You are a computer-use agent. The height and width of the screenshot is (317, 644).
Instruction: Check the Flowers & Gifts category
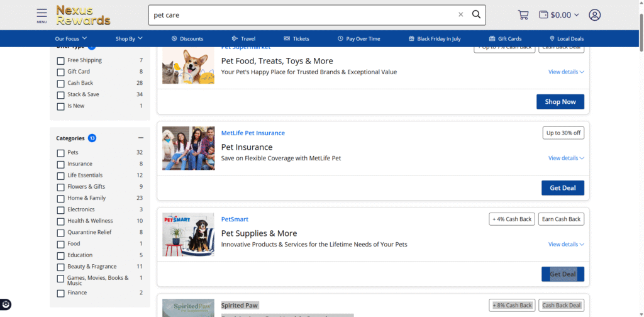[x=60, y=187]
